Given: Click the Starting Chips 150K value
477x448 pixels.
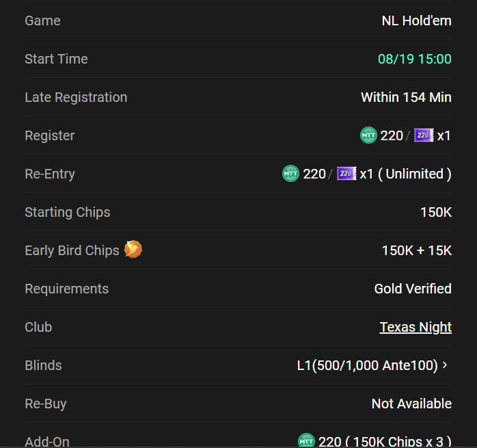Looking at the screenshot, I should pos(436,212).
